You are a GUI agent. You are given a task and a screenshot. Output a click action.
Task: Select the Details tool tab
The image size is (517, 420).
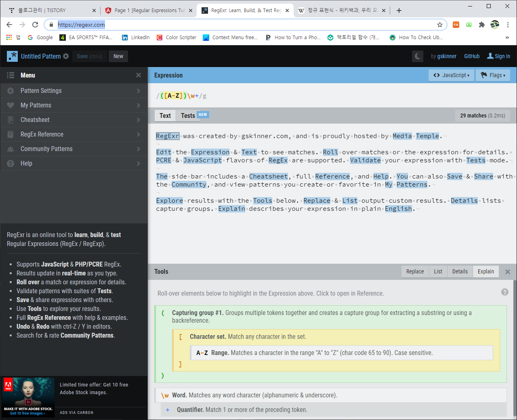click(460, 271)
